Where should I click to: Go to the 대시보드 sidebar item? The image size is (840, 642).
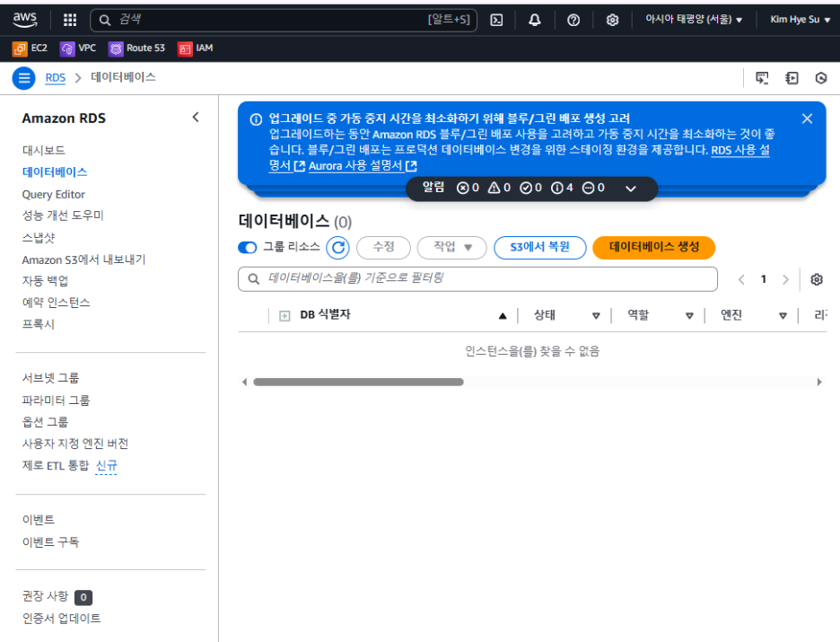pyautogui.click(x=43, y=150)
